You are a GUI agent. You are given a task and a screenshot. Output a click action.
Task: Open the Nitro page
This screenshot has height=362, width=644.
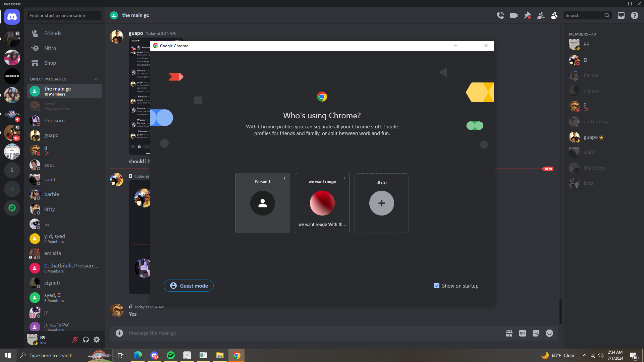click(x=64, y=48)
